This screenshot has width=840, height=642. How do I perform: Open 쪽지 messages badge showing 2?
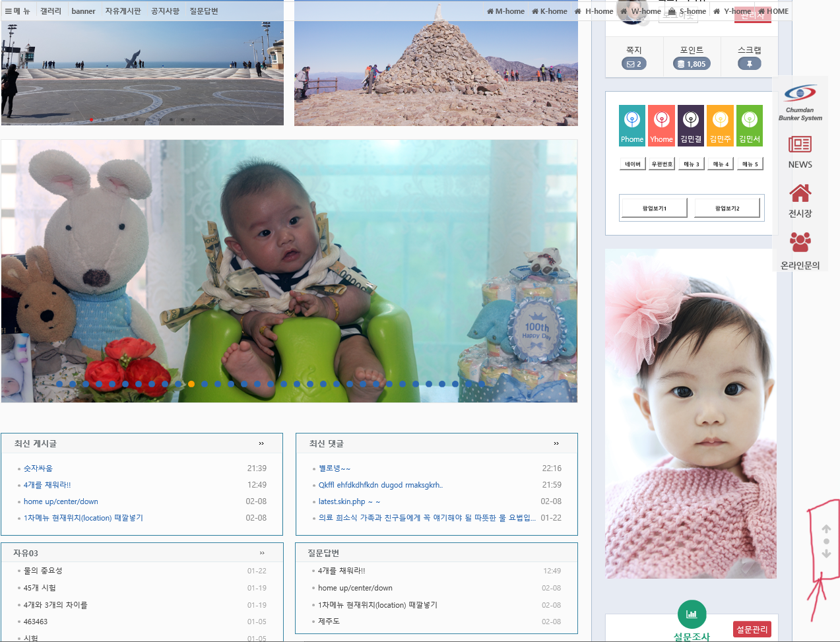click(634, 64)
